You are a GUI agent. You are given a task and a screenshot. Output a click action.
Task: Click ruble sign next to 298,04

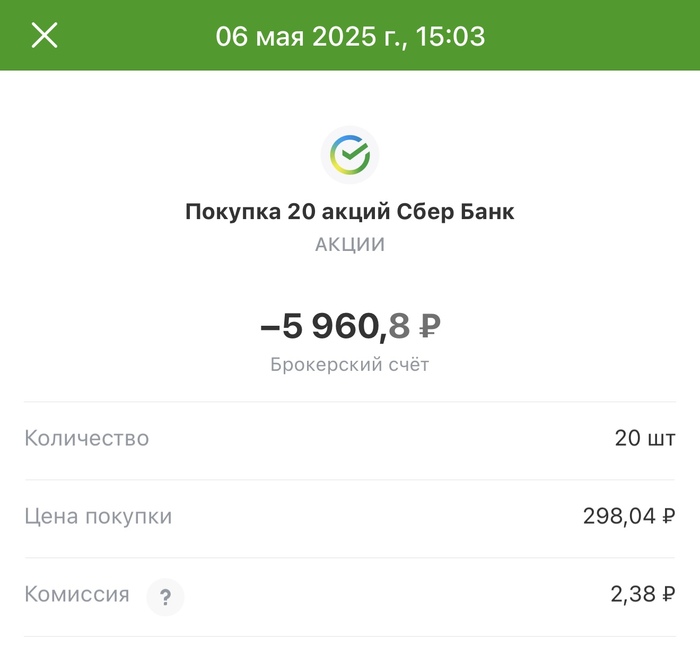(x=668, y=517)
